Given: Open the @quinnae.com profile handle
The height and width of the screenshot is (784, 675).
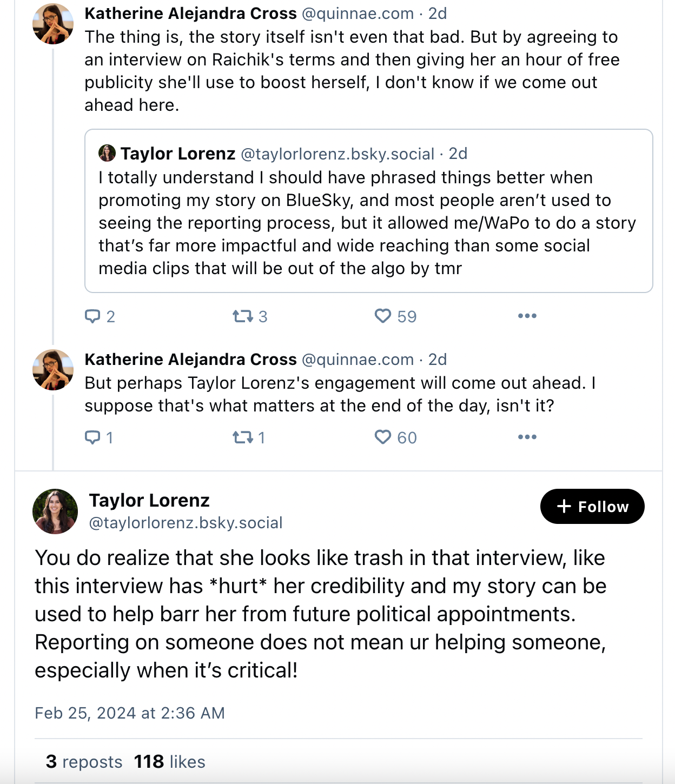Looking at the screenshot, I should [358, 13].
